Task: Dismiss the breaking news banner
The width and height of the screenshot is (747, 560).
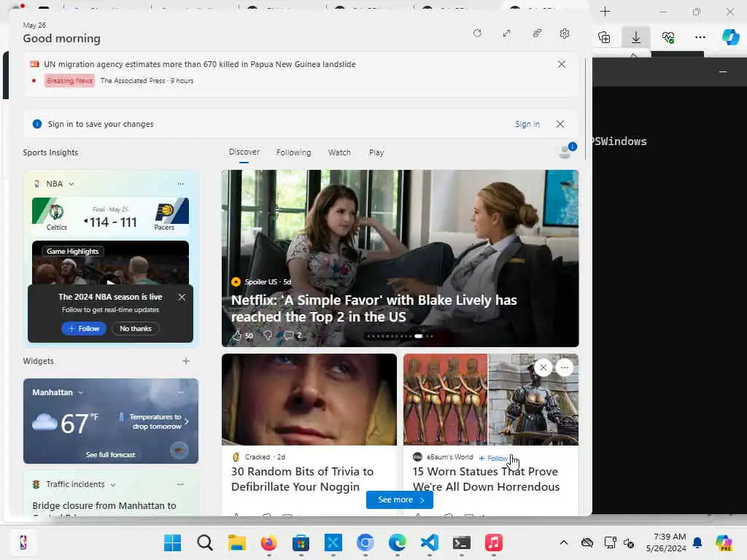Action: tap(561, 64)
